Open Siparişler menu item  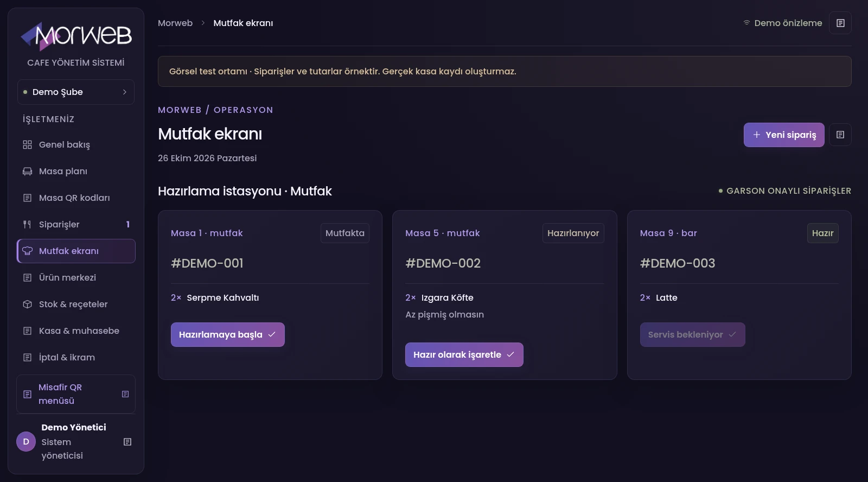(x=76, y=224)
